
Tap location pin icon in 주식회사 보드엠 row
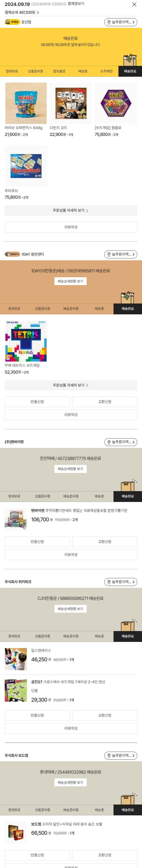(109, 755)
